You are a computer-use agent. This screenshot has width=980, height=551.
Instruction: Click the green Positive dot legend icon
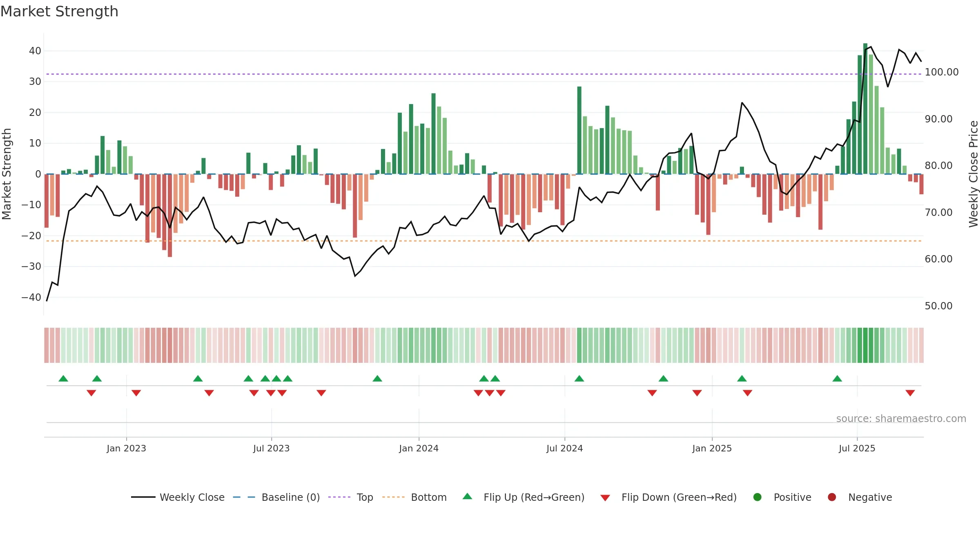pos(757,497)
